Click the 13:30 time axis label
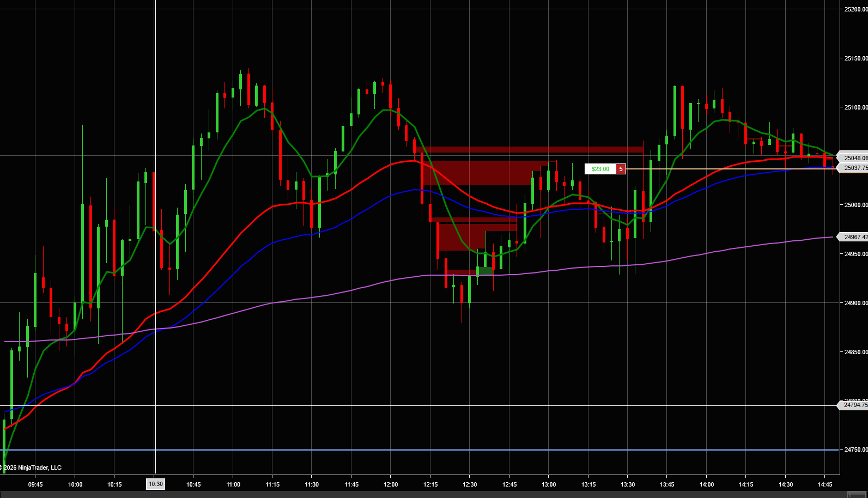Image resolution: width=868 pixels, height=498 pixels. [x=628, y=484]
